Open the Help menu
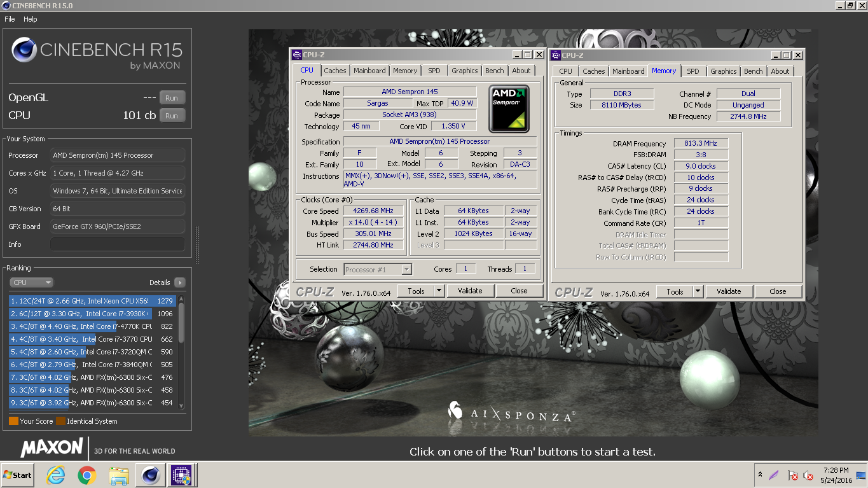 tap(31, 19)
